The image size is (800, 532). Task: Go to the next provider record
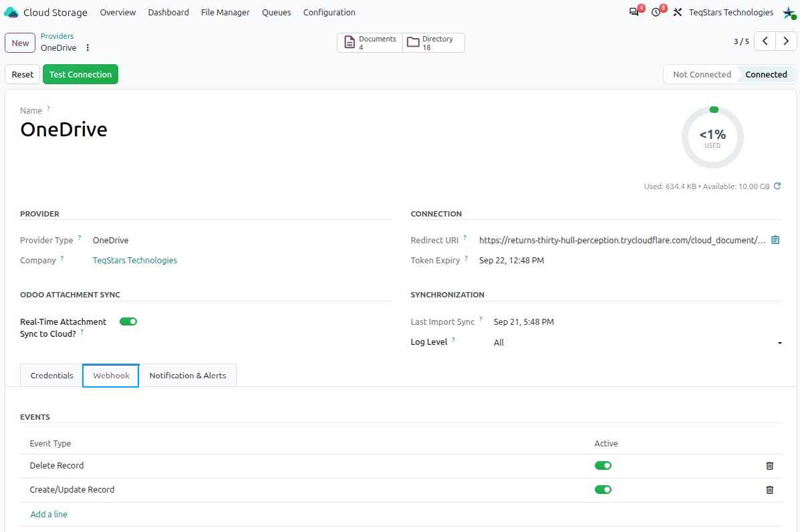(x=786, y=41)
